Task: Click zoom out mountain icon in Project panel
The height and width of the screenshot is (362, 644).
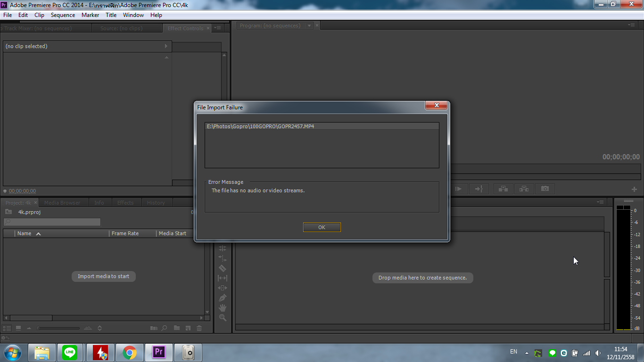Action: pos(29,328)
